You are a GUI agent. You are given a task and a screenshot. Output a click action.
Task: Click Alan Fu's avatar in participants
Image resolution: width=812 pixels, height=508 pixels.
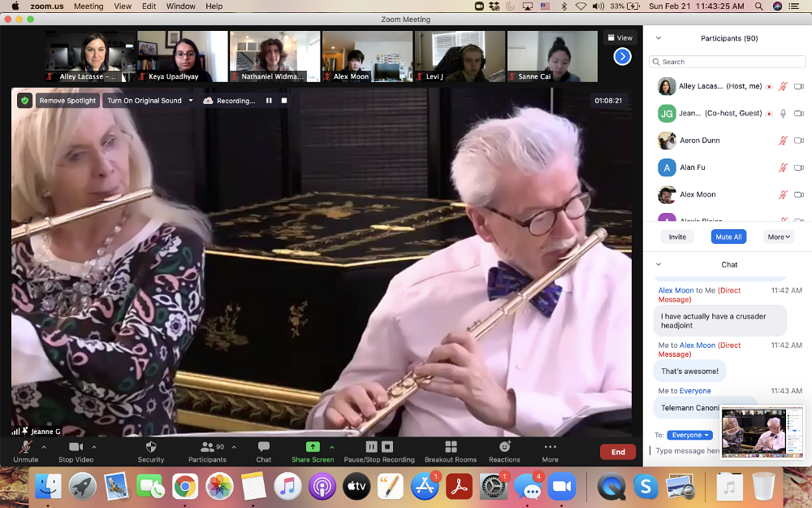667,167
